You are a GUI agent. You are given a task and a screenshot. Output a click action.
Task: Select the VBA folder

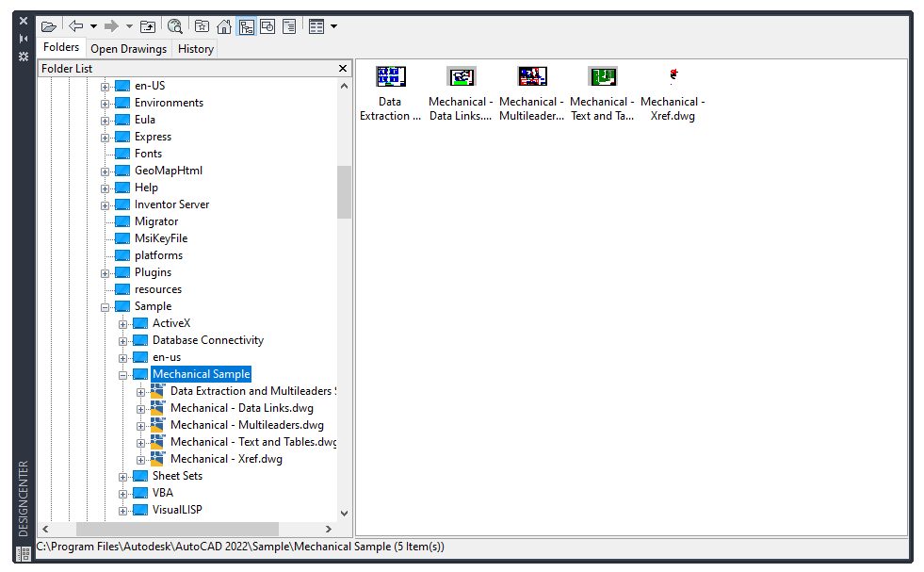(x=162, y=493)
